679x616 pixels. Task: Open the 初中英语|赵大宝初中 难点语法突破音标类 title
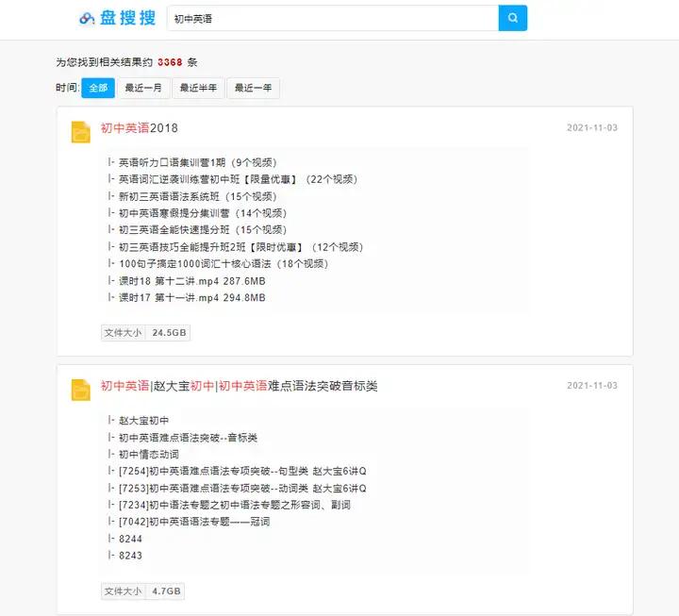click(x=239, y=386)
